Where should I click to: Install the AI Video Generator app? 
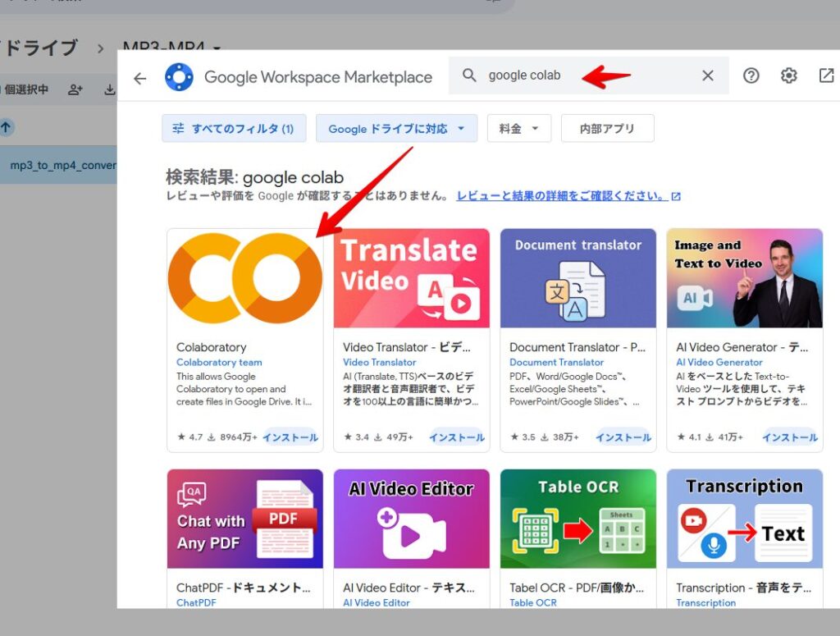tap(790, 437)
